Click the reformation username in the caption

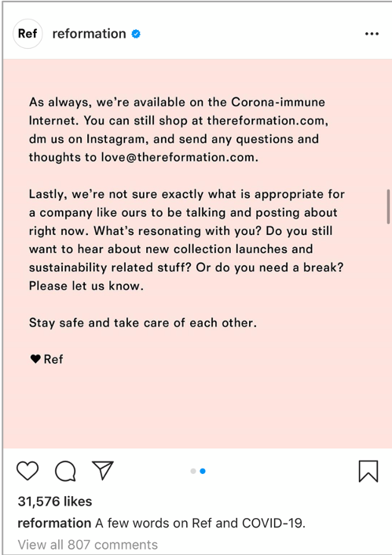pyautogui.click(x=54, y=523)
